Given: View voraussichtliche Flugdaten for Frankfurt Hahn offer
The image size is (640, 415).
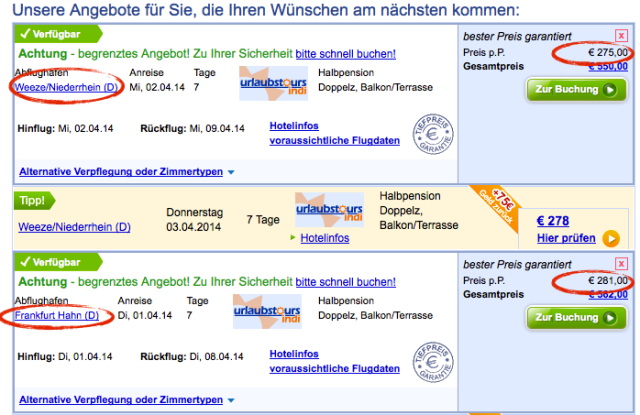Looking at the screenshot, I should 334,368.
